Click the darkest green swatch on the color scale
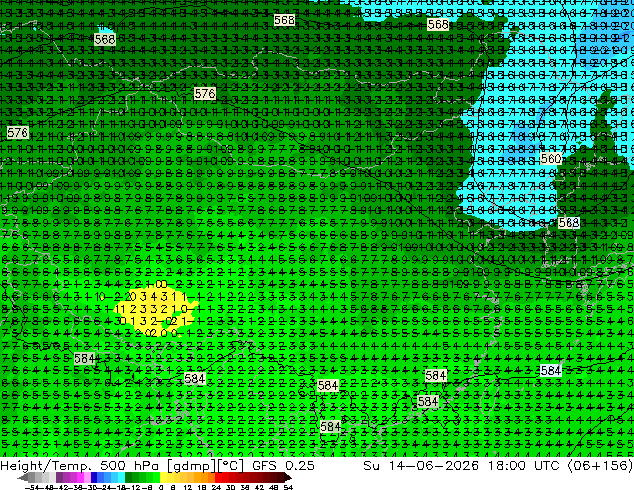Image resolution: width=634 pixels, height=490 pixels. 129,478
